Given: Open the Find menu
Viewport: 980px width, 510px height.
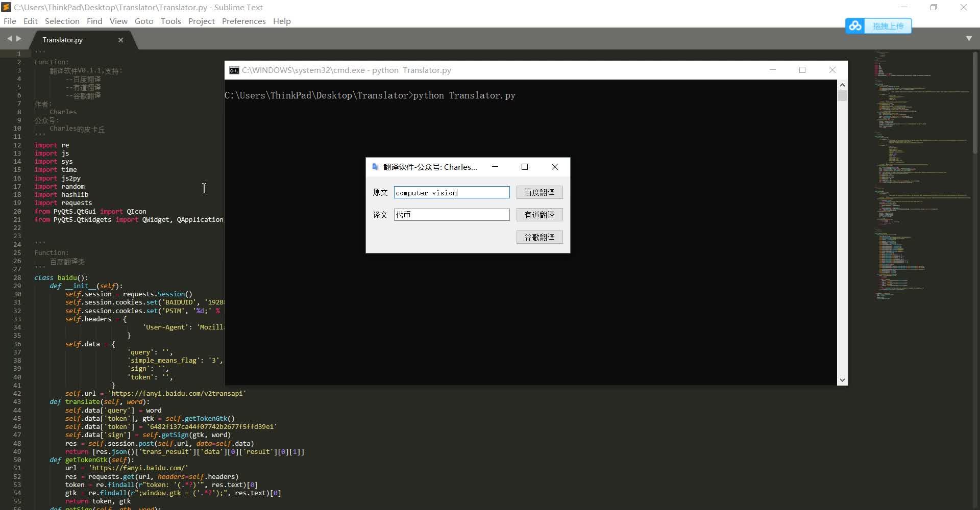Looking at the screenshot, I should [94, 21].
